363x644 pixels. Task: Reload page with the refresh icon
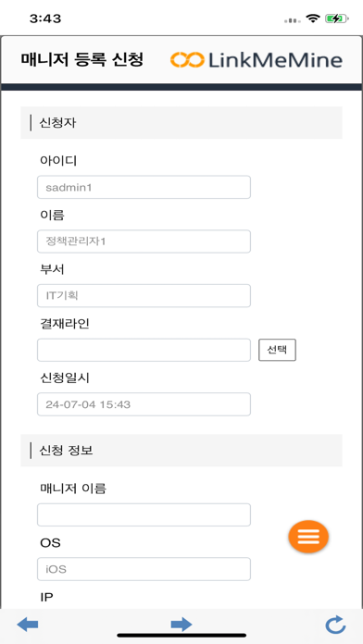click(x=335, y=625)
